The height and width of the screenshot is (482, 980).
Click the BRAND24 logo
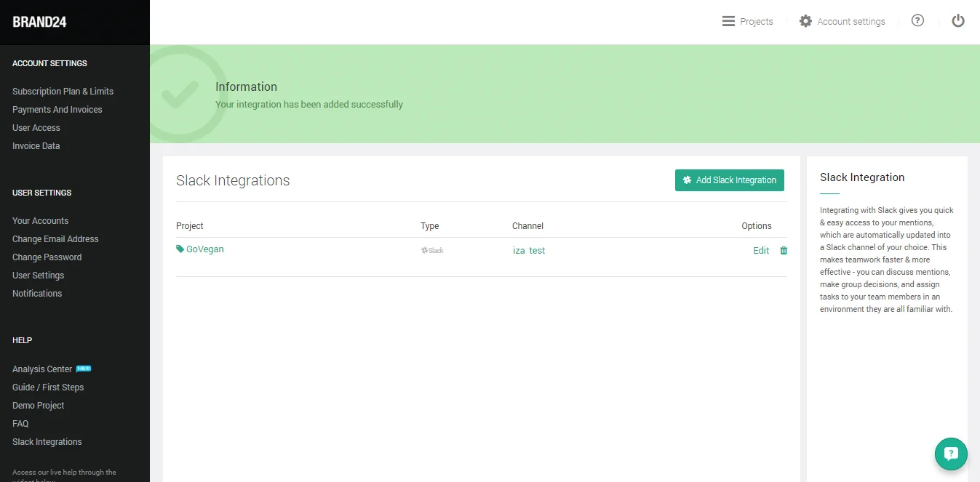[39, 22]
